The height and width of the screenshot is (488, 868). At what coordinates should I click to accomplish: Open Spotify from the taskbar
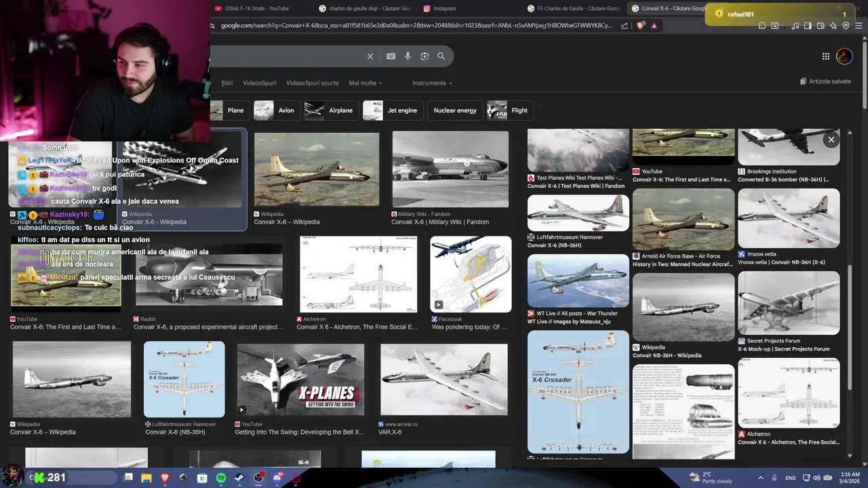(221, 478)
